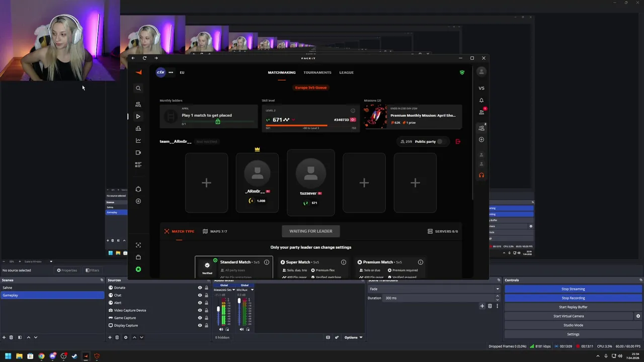Open FACEIT stats line-graph sidebar icon
Screen dimensions: 644x362
click(138, 140)
